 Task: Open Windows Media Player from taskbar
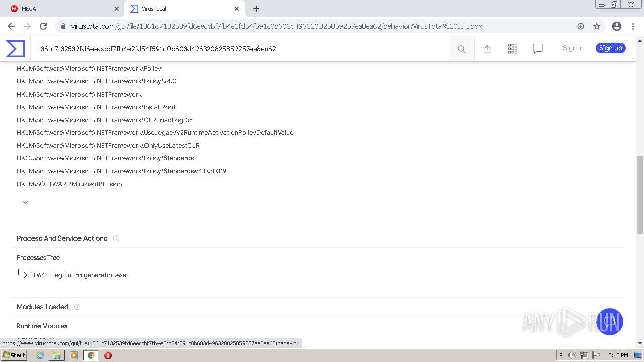click(74, 355)
